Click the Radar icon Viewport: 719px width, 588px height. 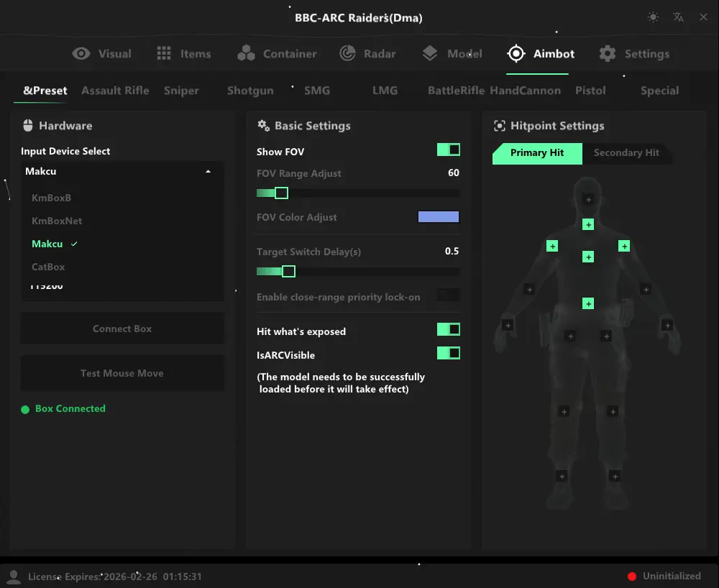(x=348, y=53)
